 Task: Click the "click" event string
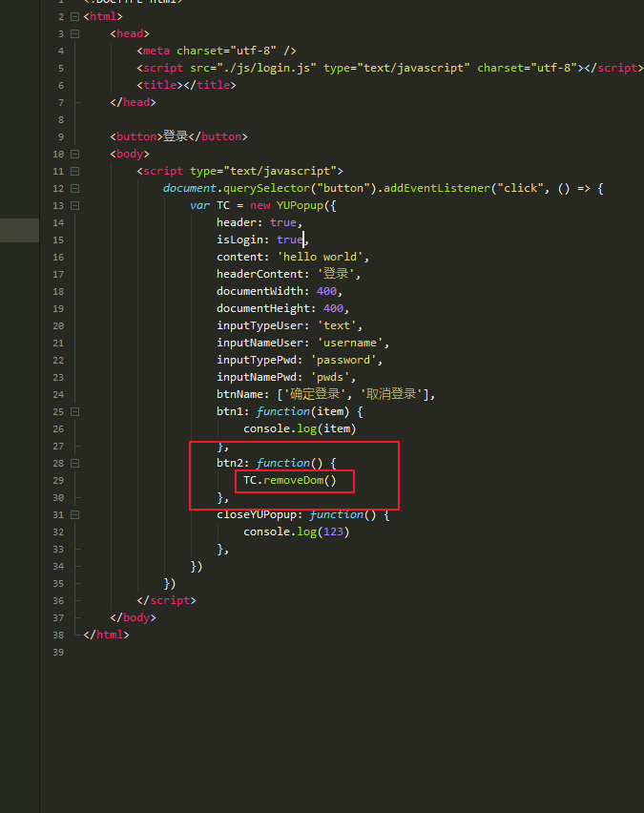[520, 188]
